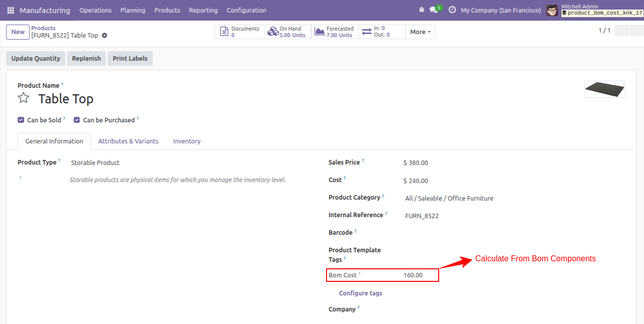Open the In/Out transfers stat button

[382, 32]
